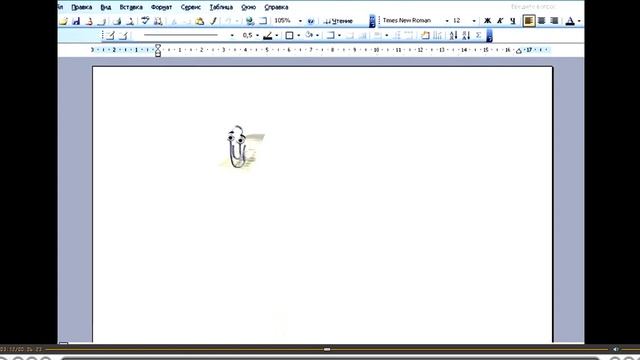Click the Outside Border icon
Image resolution: width=640 pixels, height=360 pixels.
click(x=289, y=36)
